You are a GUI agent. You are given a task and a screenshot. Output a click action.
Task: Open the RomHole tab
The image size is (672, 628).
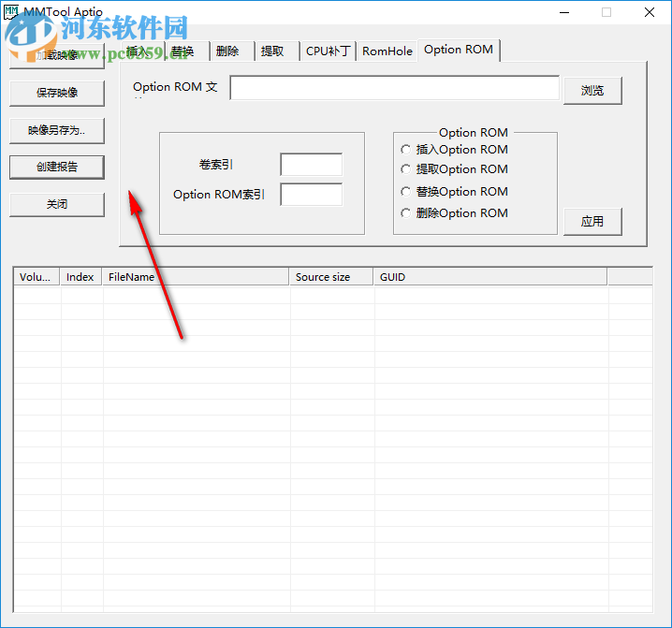387,51
